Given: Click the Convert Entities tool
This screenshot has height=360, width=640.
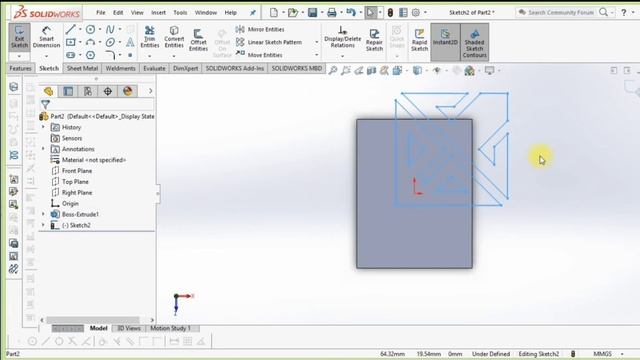Looking at the screenshot, I should point(174,37).
